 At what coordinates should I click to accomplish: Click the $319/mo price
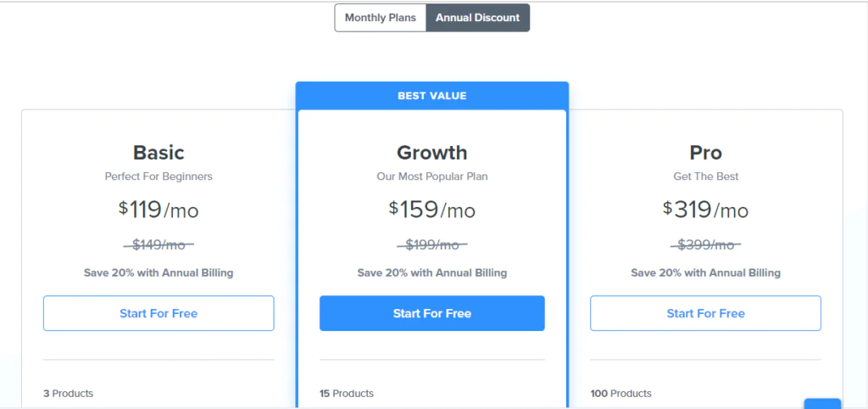(706, 210)
